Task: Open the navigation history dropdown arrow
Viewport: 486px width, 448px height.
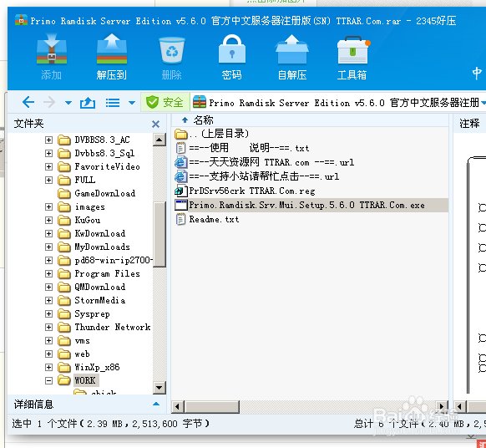Action: pos(68,103)
